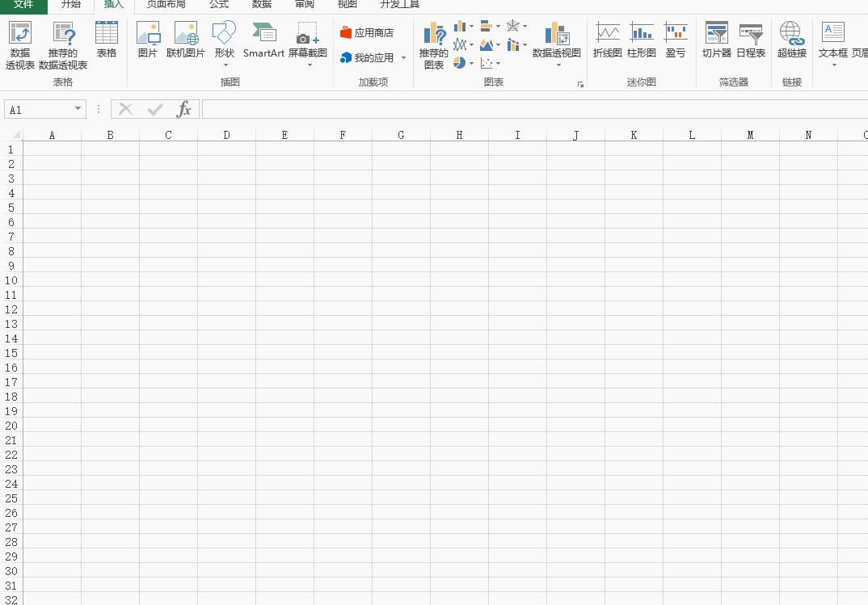Image resolution: width=868 pixels, height=605 pixels.
Task: Open the SmartArt graphic tool
Action: point(263,40)
